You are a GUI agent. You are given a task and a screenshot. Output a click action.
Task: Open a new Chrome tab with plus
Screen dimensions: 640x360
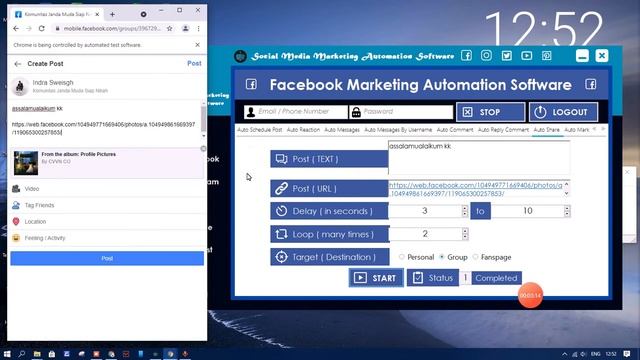[x=112, y=14]
